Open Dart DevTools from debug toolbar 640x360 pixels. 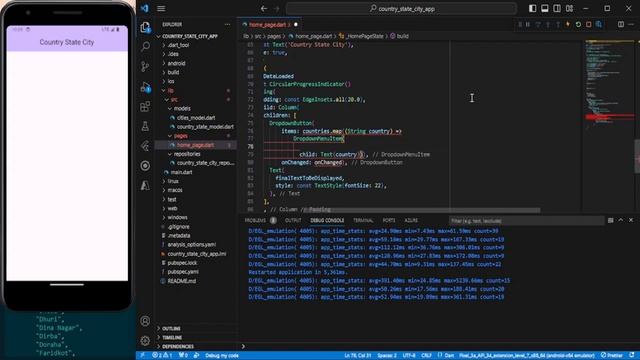coord(599,25)
